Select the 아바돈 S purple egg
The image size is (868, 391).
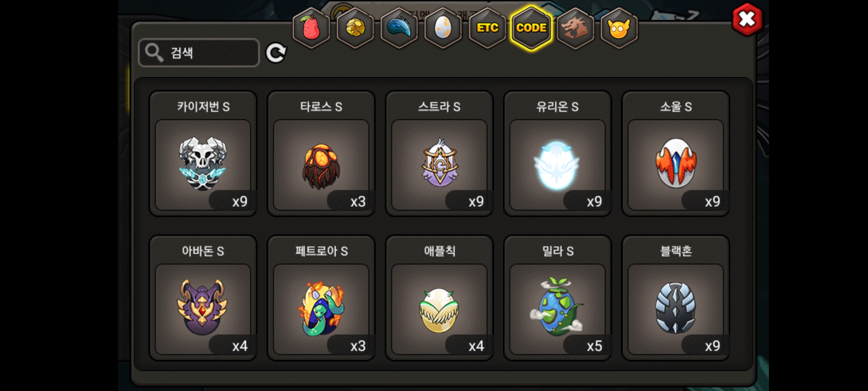[x=203, y=298]
